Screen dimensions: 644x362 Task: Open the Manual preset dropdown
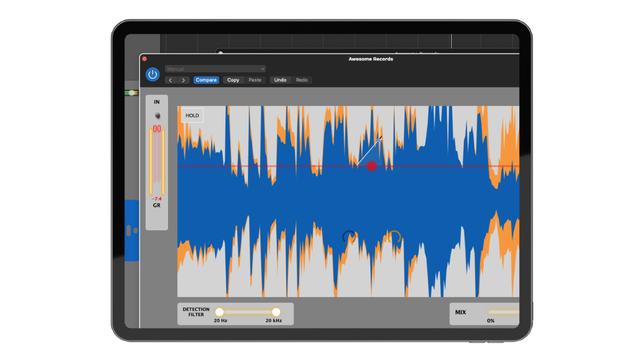pyautogui.click(x=215, y=69)
